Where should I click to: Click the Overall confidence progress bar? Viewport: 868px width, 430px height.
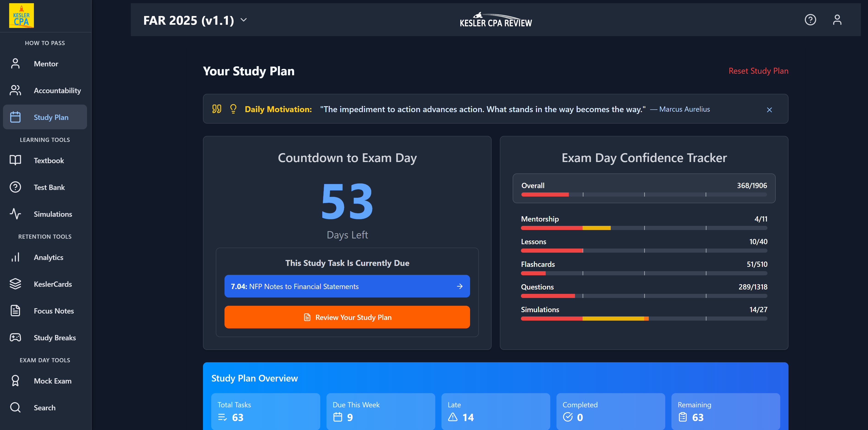(x=644, y=194)
